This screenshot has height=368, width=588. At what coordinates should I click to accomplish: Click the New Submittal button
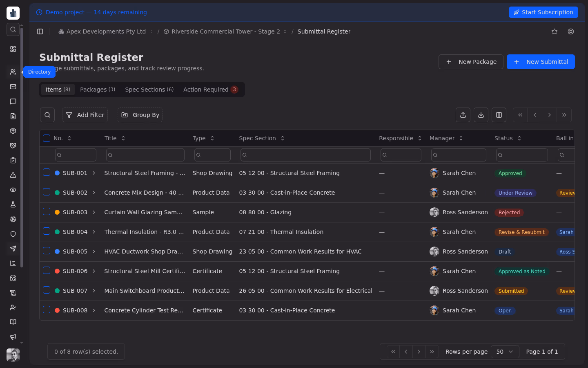pos(541,62)
